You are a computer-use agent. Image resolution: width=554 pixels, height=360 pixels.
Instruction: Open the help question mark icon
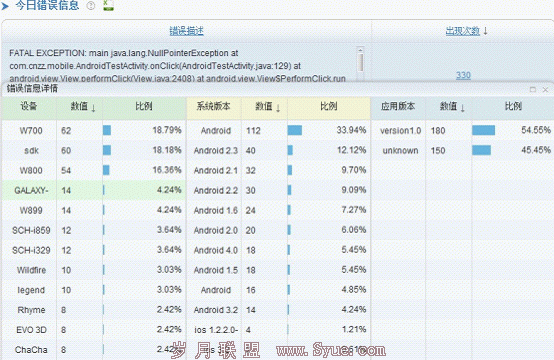91,6
